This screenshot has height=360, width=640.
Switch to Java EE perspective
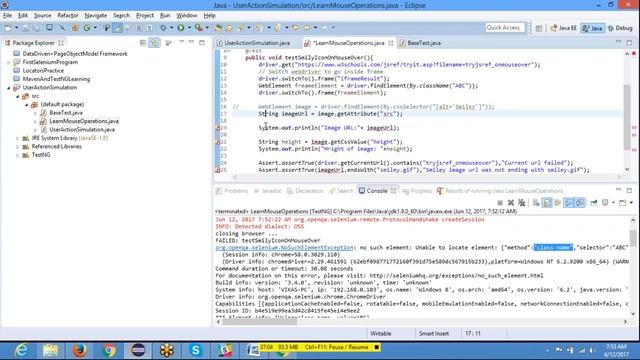[x=563, y=28]
